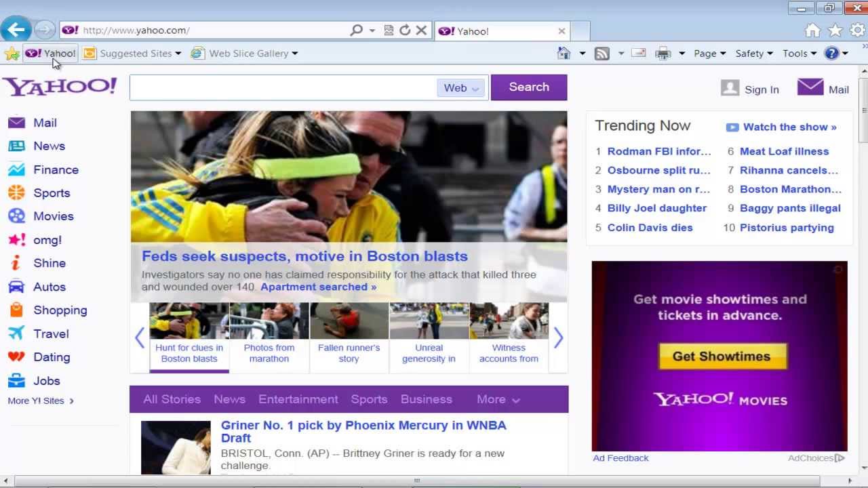Screen dimensions: 868x488
Task: Open the Tools gear icon
Action: coord(858,30)
